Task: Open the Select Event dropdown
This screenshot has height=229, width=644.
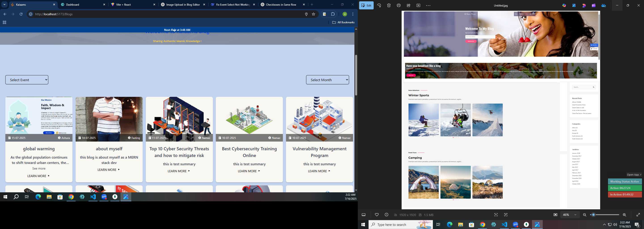Action: pos(27,80)
